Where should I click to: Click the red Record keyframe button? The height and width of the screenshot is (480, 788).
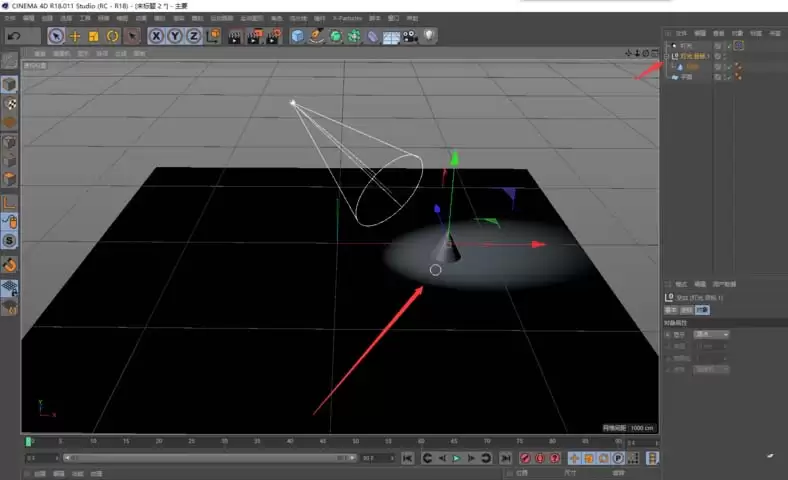[525, 458]
